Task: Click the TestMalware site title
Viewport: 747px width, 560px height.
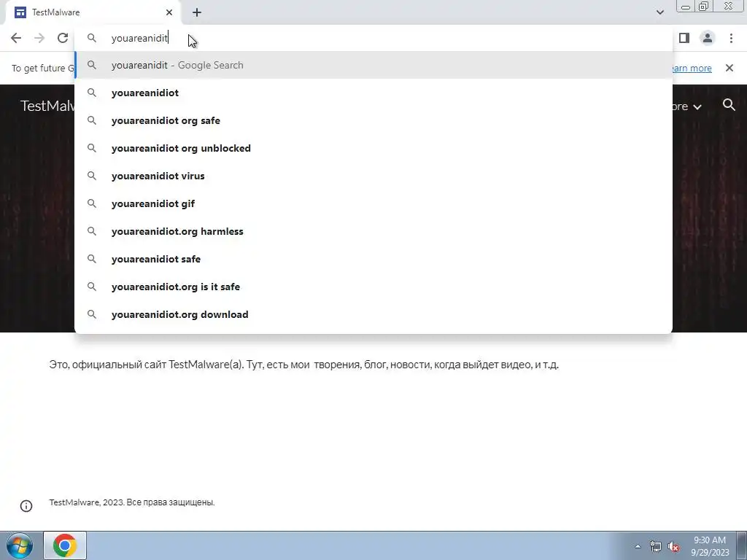Action: point(47,106)
